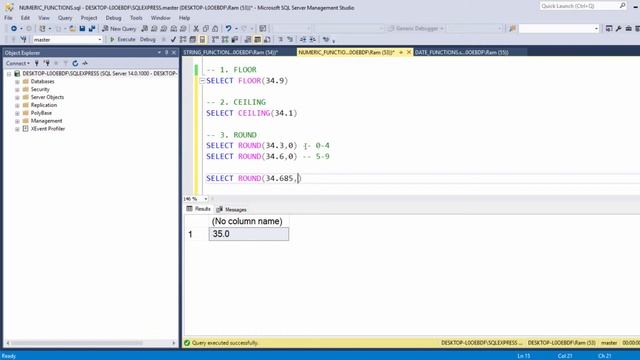This screenshot has width=640, height=360.
Task: Click the Debug button in toolbar
Action: pos(148,40)
